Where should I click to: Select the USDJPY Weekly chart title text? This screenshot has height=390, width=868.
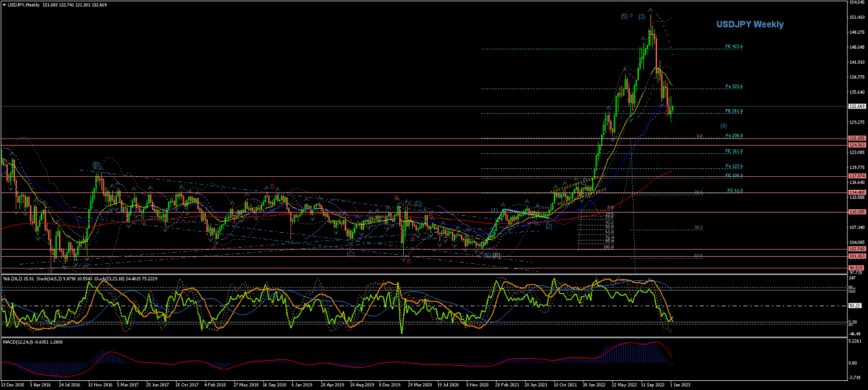[x=750, y=25]
